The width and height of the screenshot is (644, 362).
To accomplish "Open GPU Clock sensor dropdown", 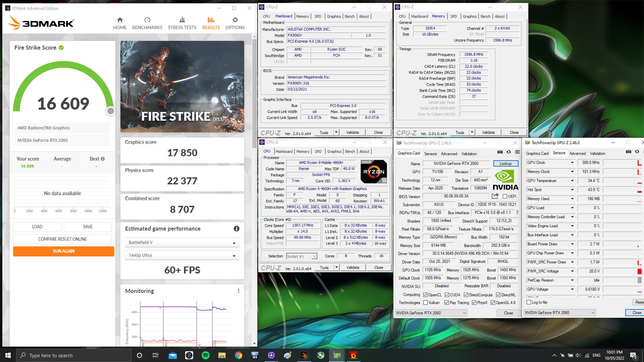I will coord(572,163).
